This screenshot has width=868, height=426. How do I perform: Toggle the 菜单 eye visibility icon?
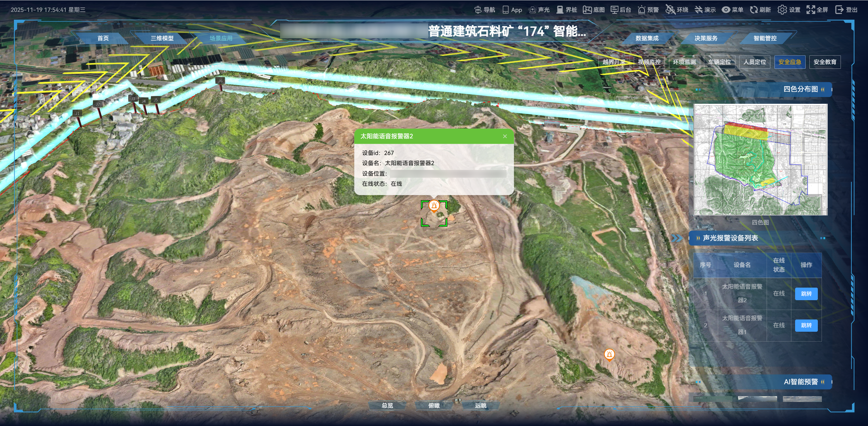726,10
